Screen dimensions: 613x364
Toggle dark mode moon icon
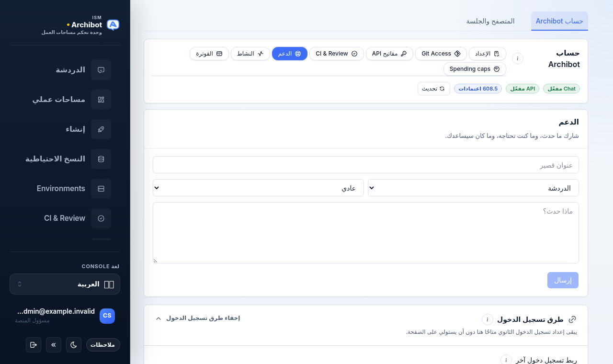(x=74, y=345)
